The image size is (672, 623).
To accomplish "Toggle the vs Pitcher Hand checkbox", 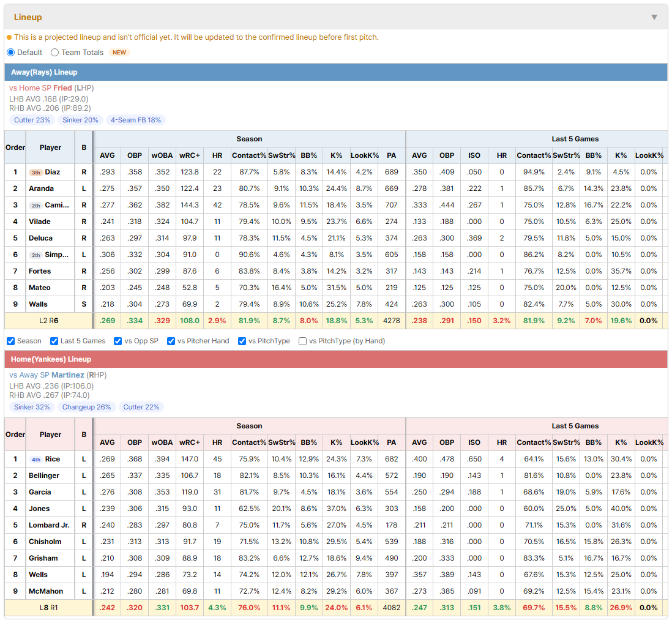I will 171,341.
